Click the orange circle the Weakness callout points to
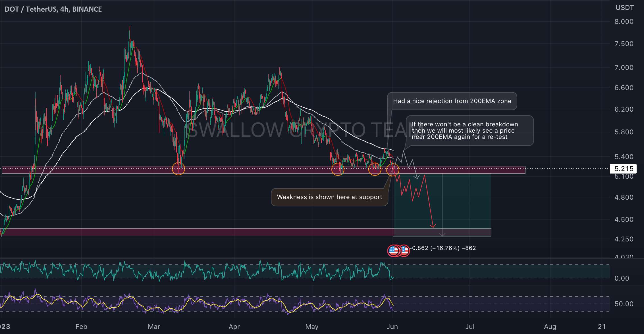 (393, 170)
